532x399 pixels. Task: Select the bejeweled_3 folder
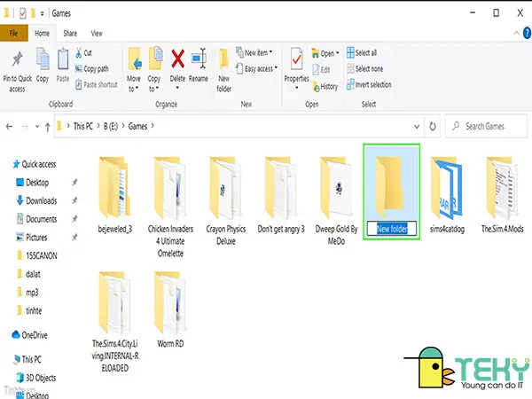point(114,195)
